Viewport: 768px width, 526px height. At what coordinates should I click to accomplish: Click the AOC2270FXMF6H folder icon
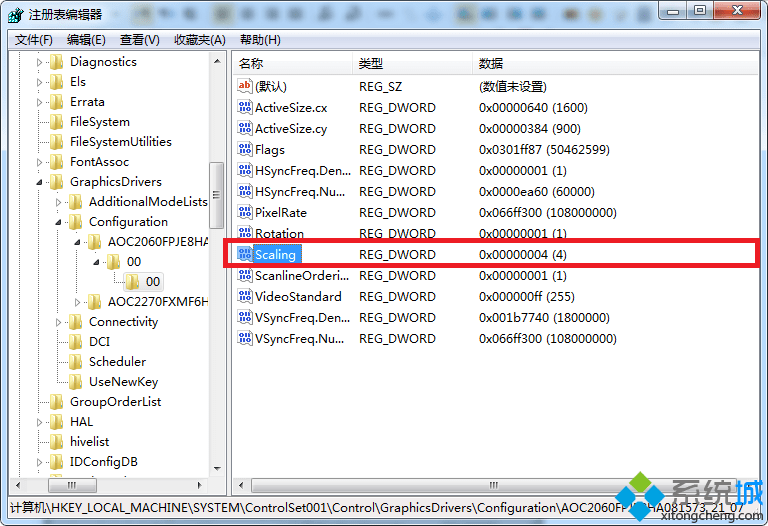pyautogui.click(x=95, y=302)
